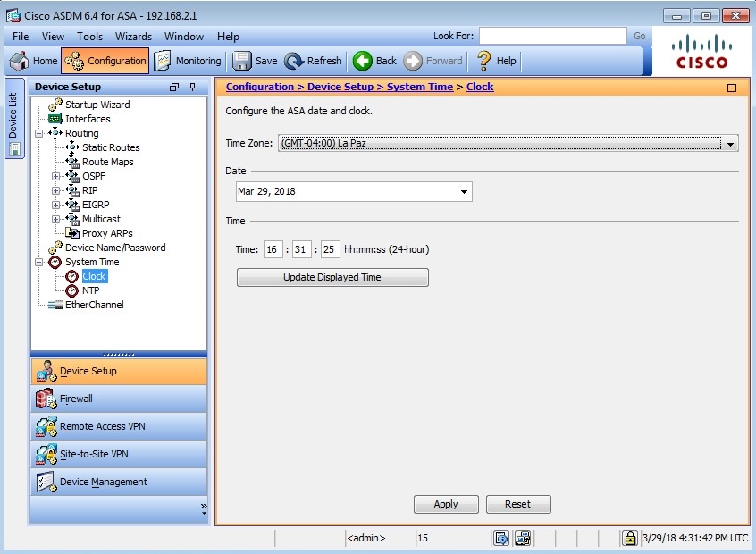This screenshot has height=554, width=756.
Task: Click the OSPF routing icon
Action: tap(72, 176)
